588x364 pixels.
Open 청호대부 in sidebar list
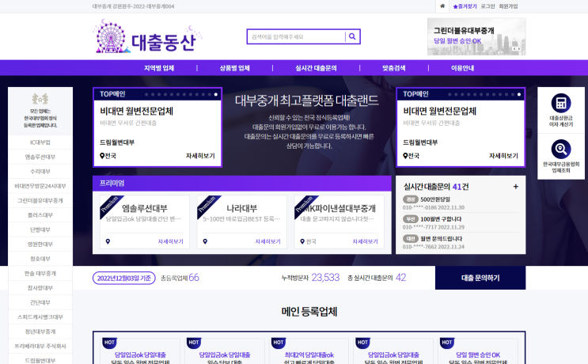pos(40,259)
